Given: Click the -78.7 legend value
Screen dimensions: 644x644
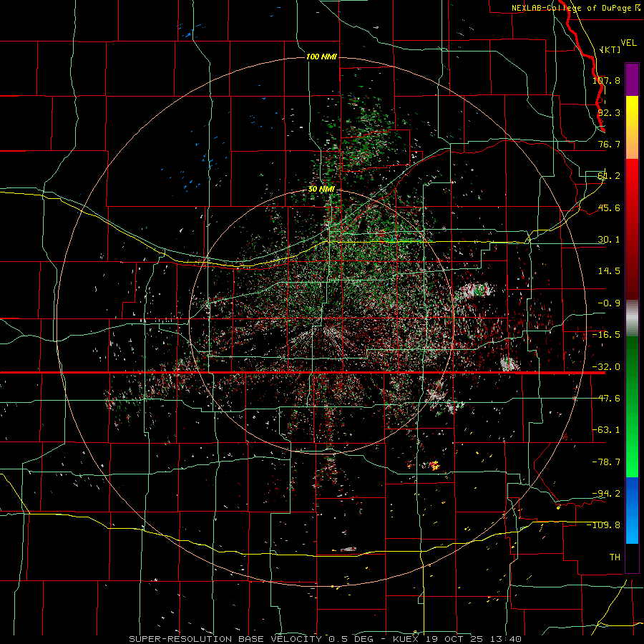Looking at the screenshot, I should [606, 462].
